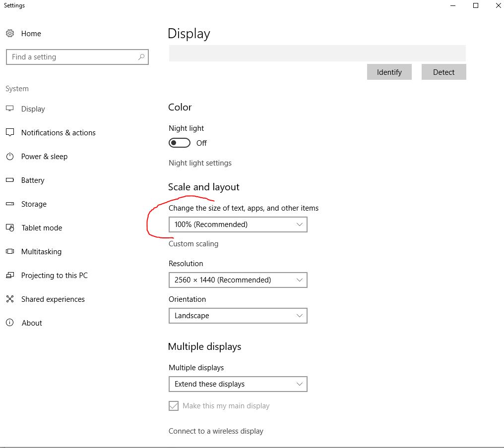Screen dimensions: 504x448
Task: Click the search magnifier in Find a setting
Action: click(141, 57)
